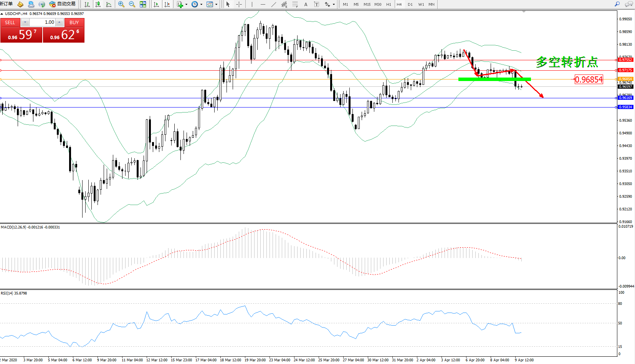Draw a horizontal line with toolbar tool
The width and height of the screenshot is (635, 364).
(x=263, y=4)
